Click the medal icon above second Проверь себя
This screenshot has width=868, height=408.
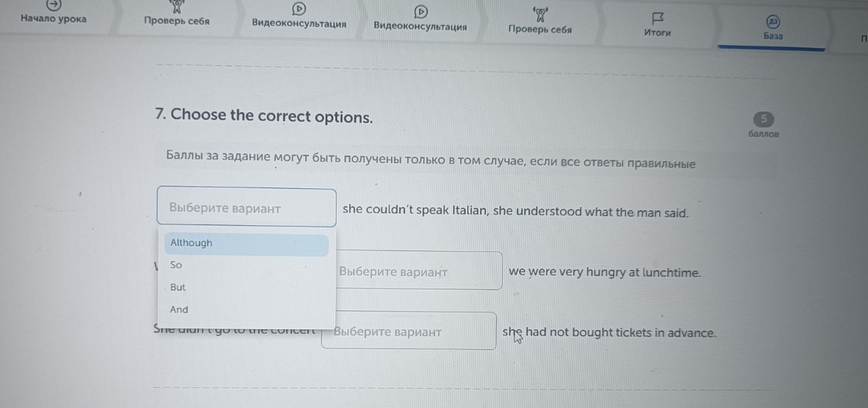540,14
